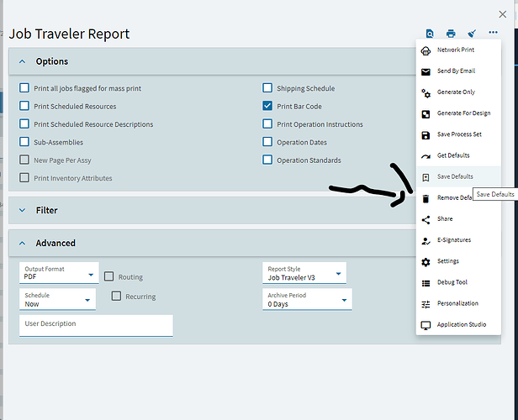Select E-Signatures menu entry
Image resolution: width=518 pixels, height=420 pixels.
(458, 240)
